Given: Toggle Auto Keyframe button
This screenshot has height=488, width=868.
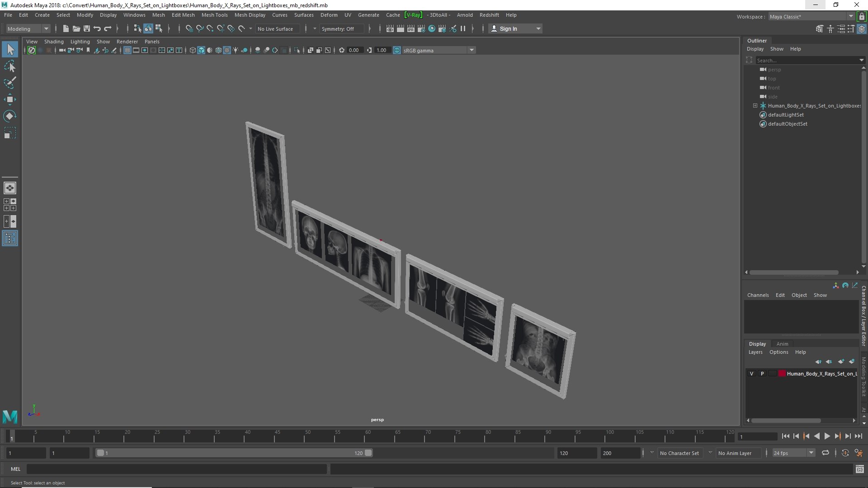Looking at the screenshot, I should click(845, 453).
